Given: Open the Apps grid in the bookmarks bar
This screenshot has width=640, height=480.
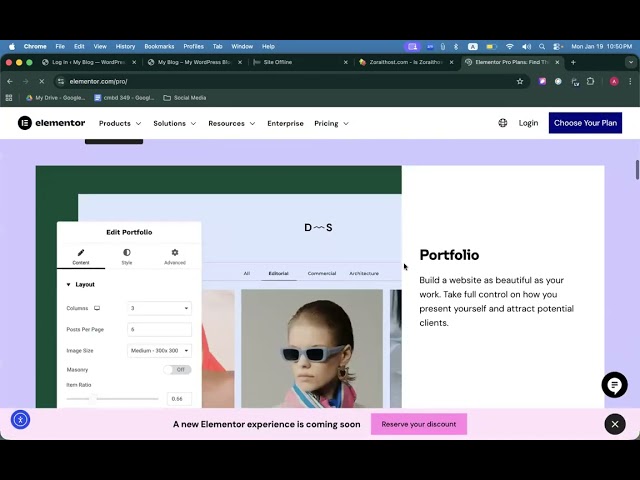Looking at the screenshot, I should [x=9, y=98].
